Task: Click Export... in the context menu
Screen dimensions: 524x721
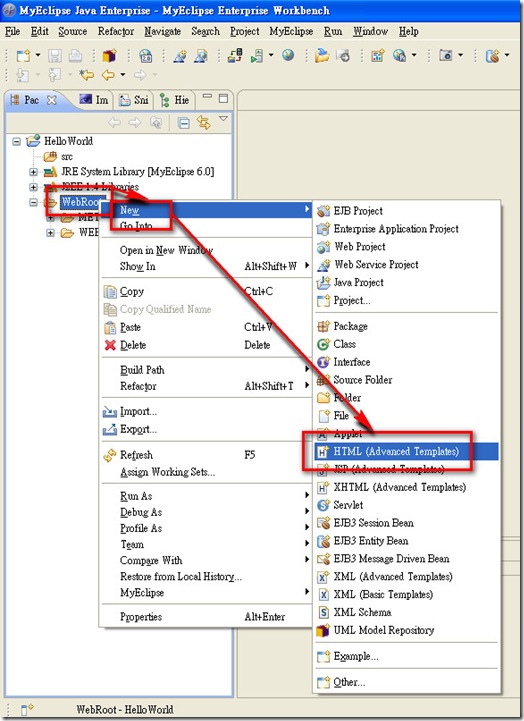Action: pos(206,429)
